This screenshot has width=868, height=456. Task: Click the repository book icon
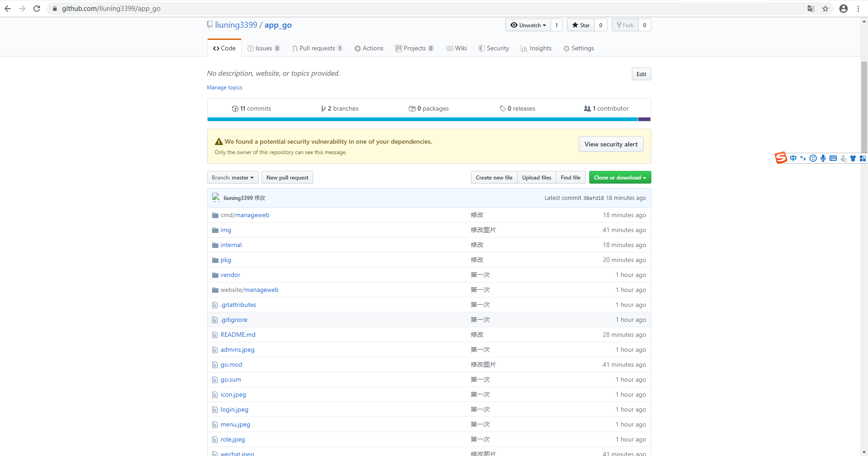coord(210,24)
